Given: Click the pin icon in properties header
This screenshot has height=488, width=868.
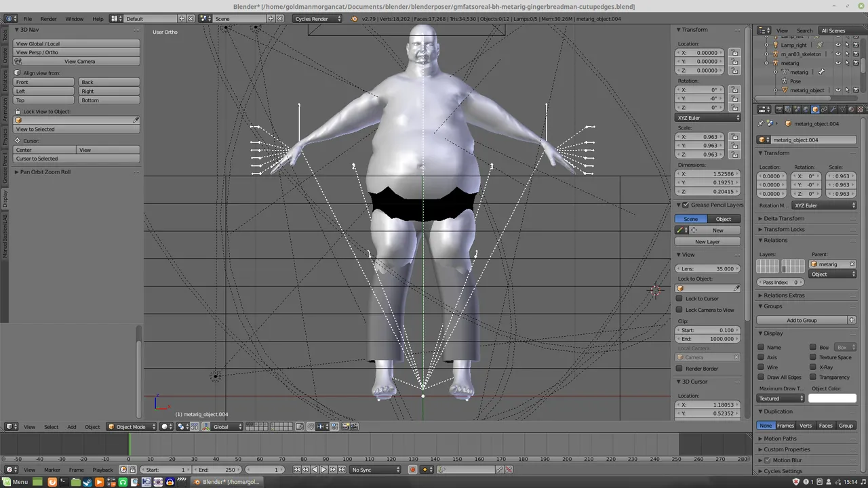Looking at the screenshot, I should click(x=761, y=123).
